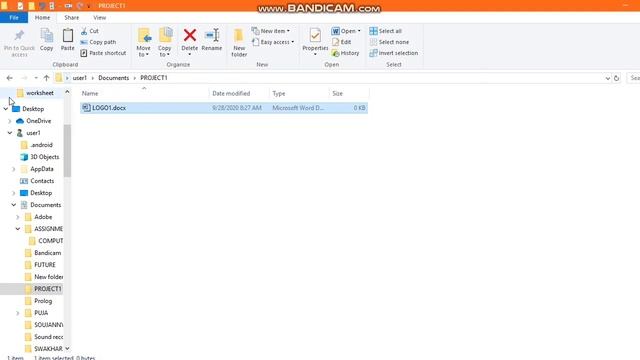Collapse the Documents tree node

point(14,205)
